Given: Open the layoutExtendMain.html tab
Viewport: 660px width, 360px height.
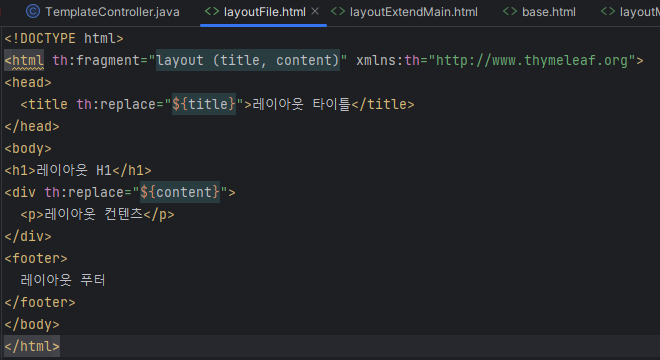Looking at the screenshot, I should (405, 12).
